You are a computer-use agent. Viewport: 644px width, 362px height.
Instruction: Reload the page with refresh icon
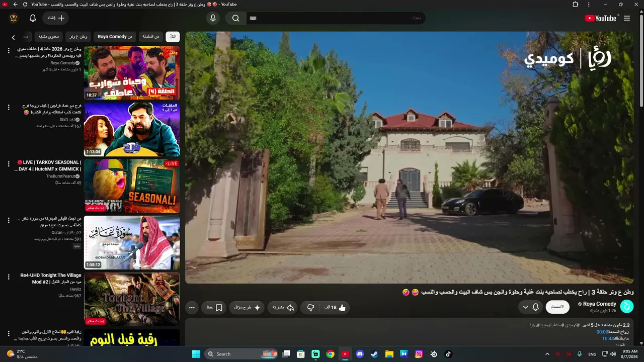point(25,5)
